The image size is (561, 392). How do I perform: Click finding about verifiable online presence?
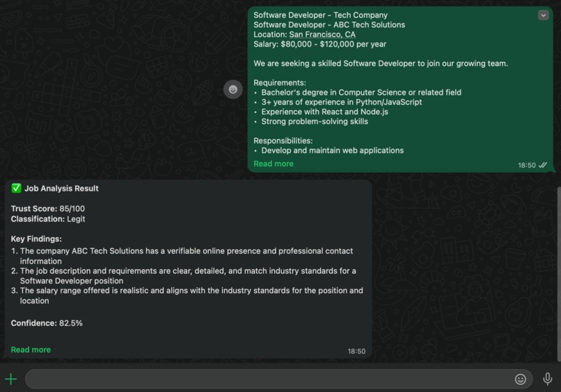[187, 256]
